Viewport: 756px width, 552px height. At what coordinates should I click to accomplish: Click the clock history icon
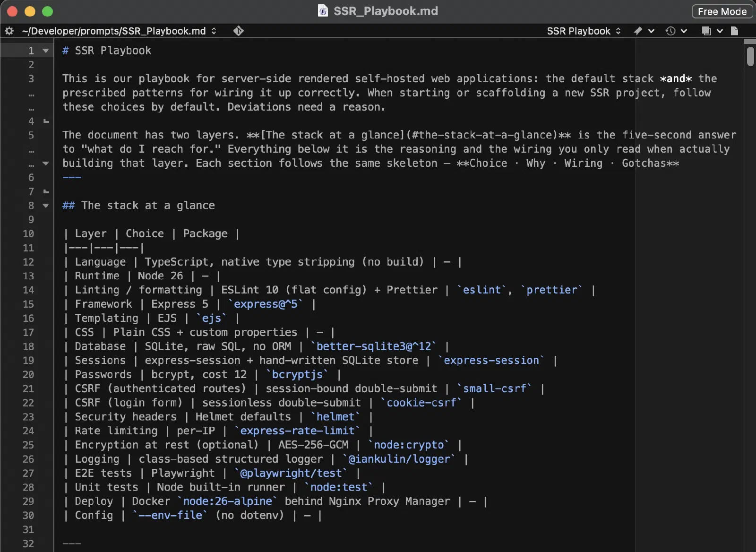[670, 31]
